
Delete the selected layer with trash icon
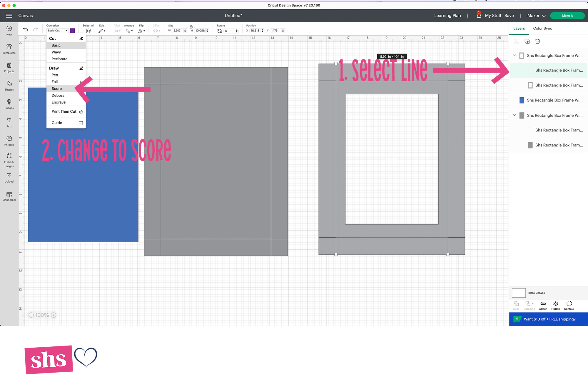[x=537, y=41]
